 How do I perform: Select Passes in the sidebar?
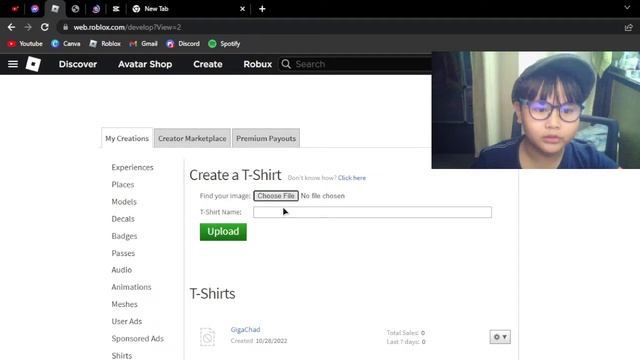pyautogui.click(x=123, y=253)
